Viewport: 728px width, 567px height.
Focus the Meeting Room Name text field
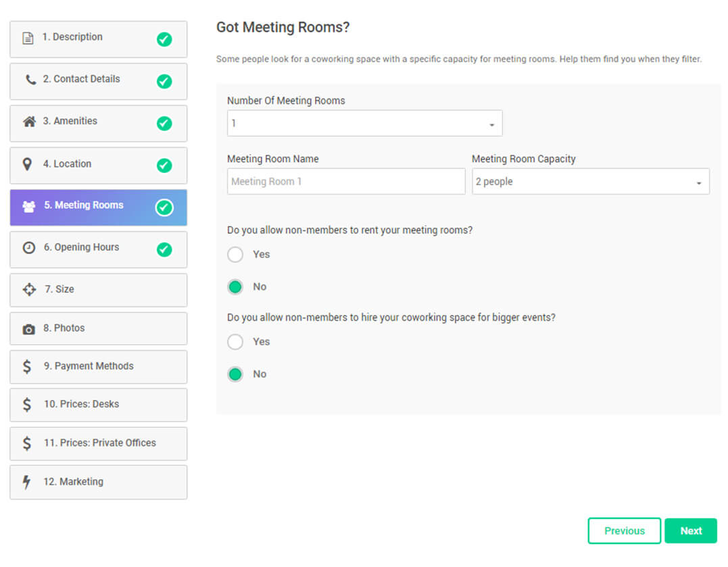point(346,182)
